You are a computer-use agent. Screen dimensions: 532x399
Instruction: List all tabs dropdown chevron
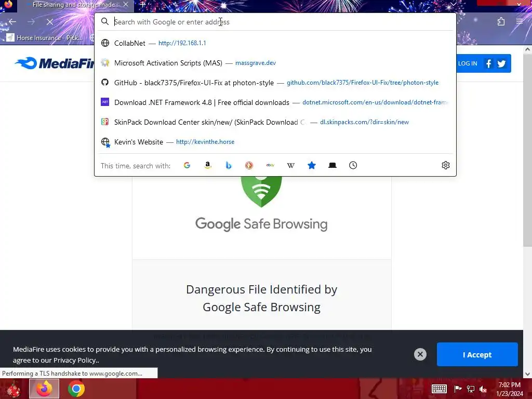click(x=453, y=4)
